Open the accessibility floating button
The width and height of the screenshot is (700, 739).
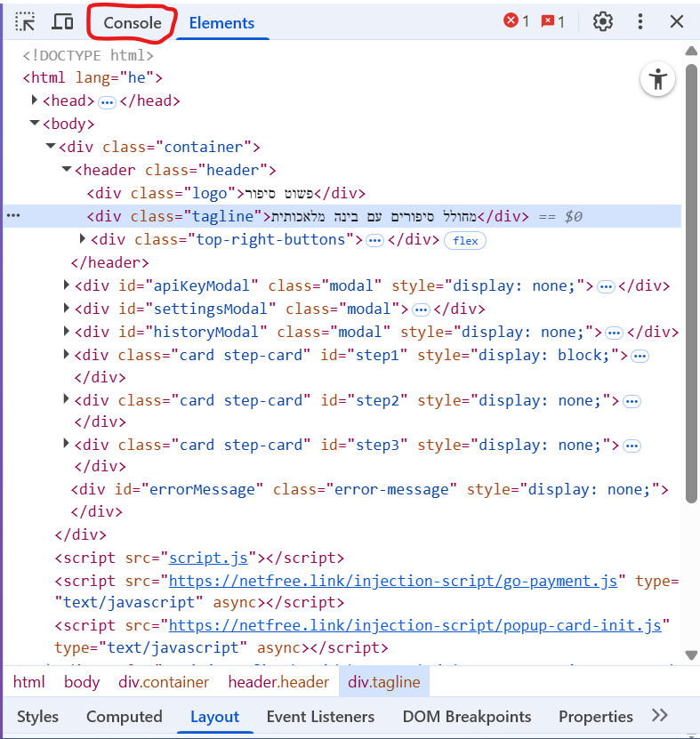click(657, 79)
